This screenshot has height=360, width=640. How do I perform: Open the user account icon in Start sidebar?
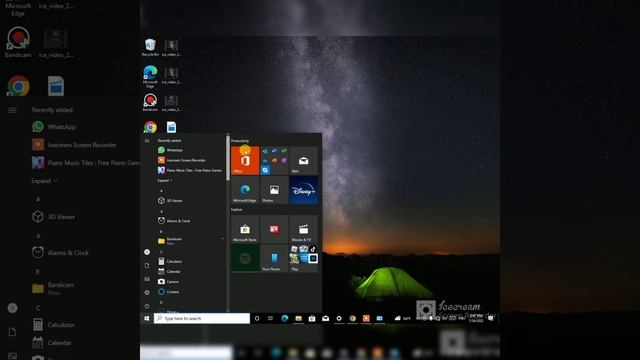coord(147,252)
